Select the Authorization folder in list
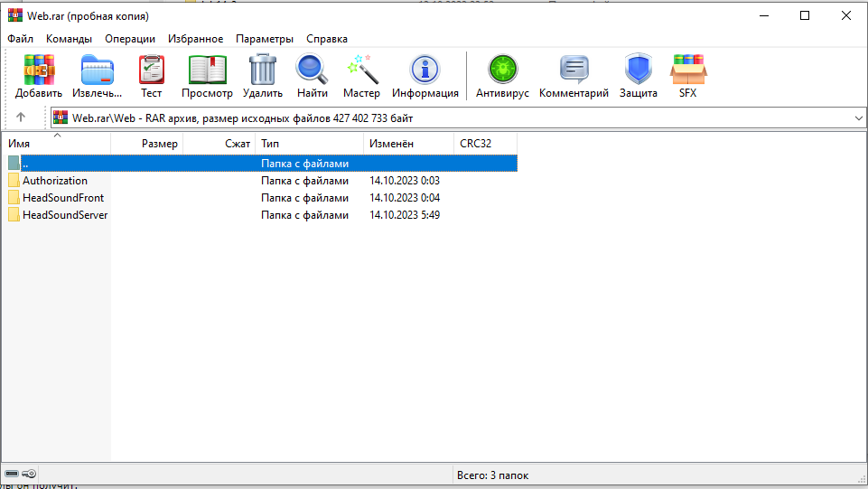 pyautogui.click(x=55, y=181)
